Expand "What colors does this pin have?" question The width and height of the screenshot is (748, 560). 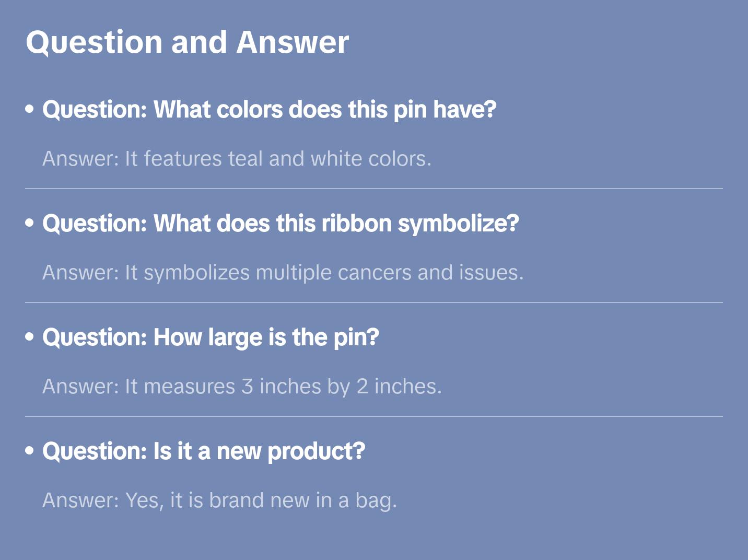pos(269,110)
